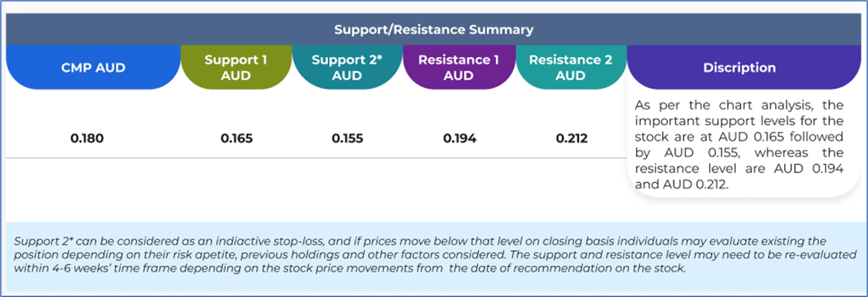Click the Resistance 2 value 0.212
The image size is (868, 297).
(x=571, y=138)
